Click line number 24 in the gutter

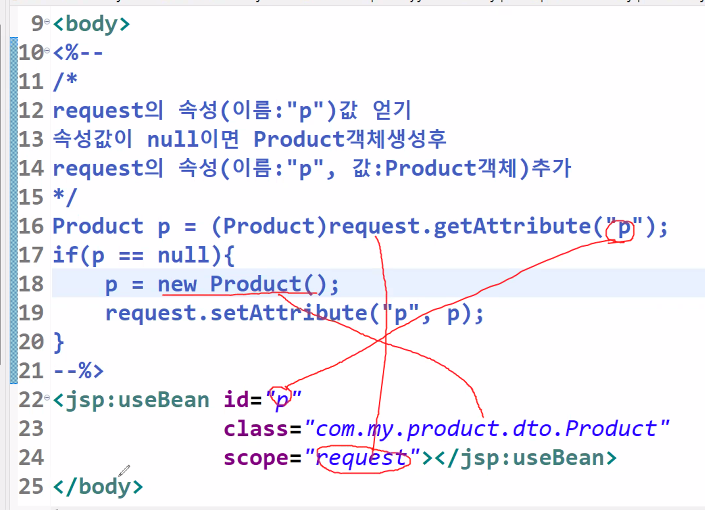[x=31, y=457]
